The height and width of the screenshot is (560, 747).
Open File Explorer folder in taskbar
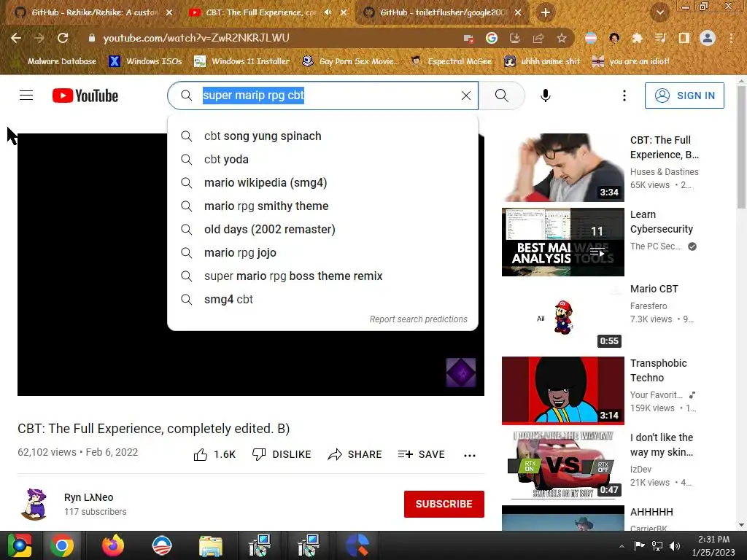point(210,545)
